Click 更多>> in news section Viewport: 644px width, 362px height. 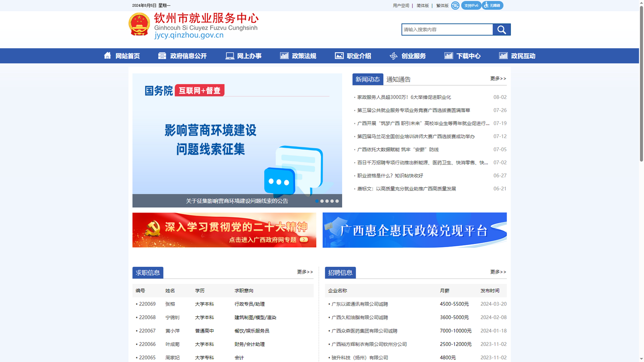pos(498,78)
